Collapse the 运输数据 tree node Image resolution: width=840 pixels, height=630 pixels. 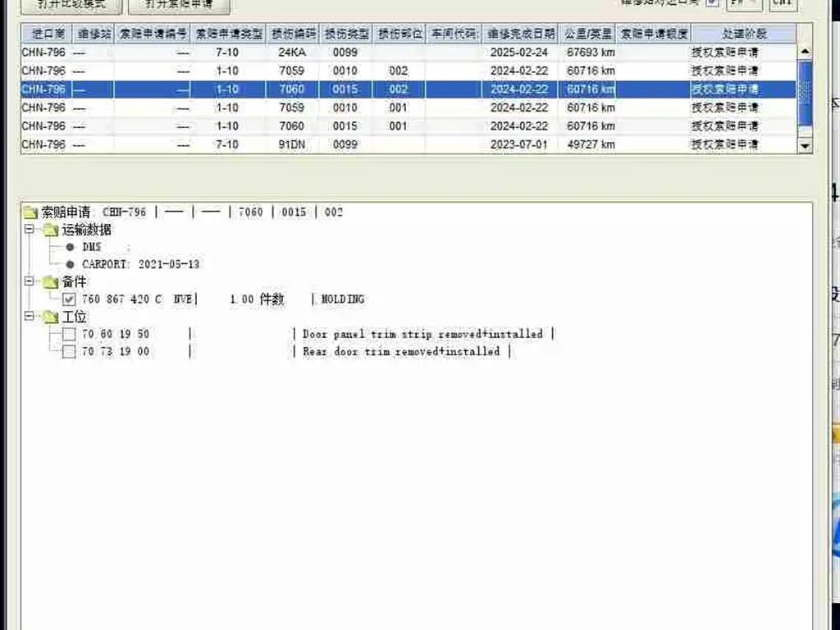point(30,230)
